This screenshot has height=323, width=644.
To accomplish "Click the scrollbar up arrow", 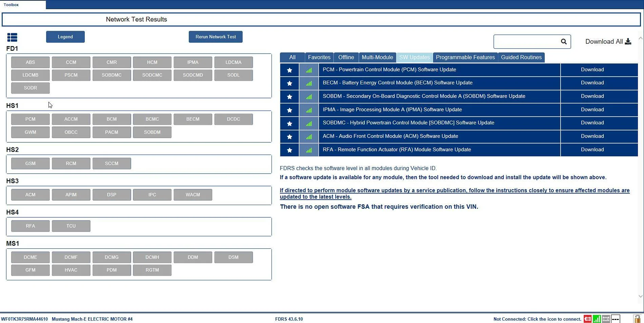I will point(640,38).
